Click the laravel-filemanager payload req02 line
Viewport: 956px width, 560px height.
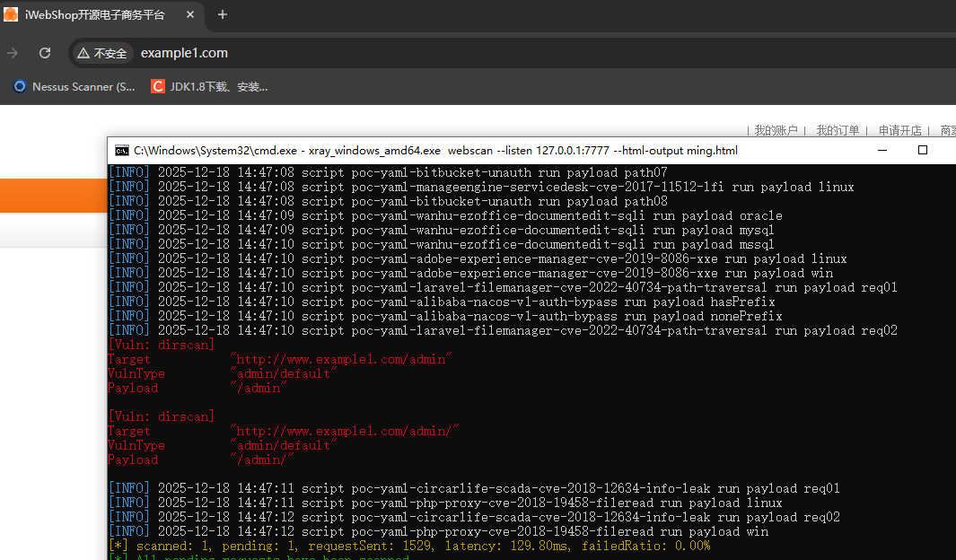(503, 330)
